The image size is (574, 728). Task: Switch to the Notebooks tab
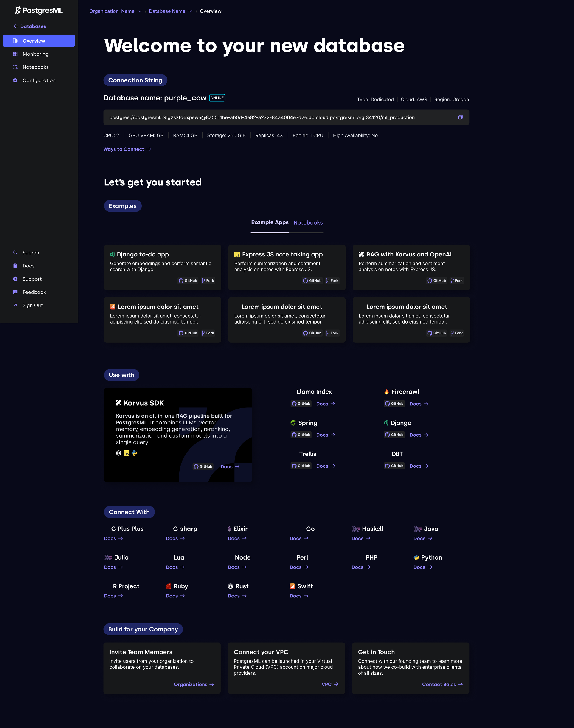pyautogui.click(x=308, y=223)
